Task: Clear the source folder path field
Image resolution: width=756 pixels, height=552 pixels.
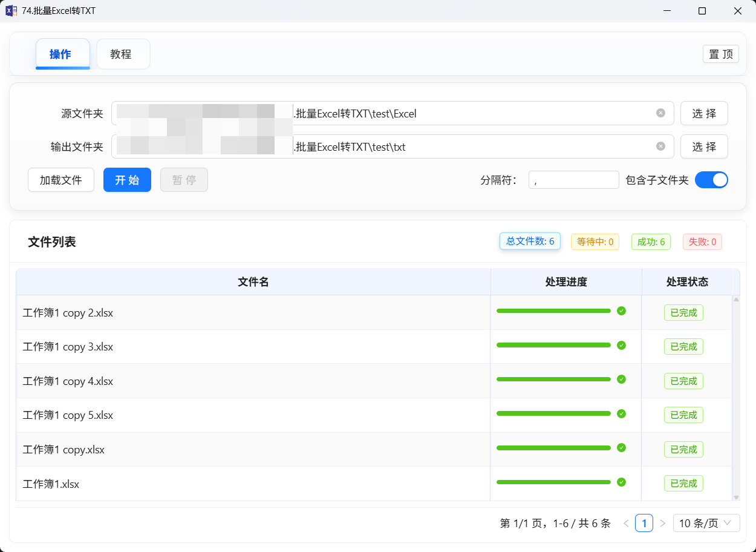Action: [x=660, y=113]
